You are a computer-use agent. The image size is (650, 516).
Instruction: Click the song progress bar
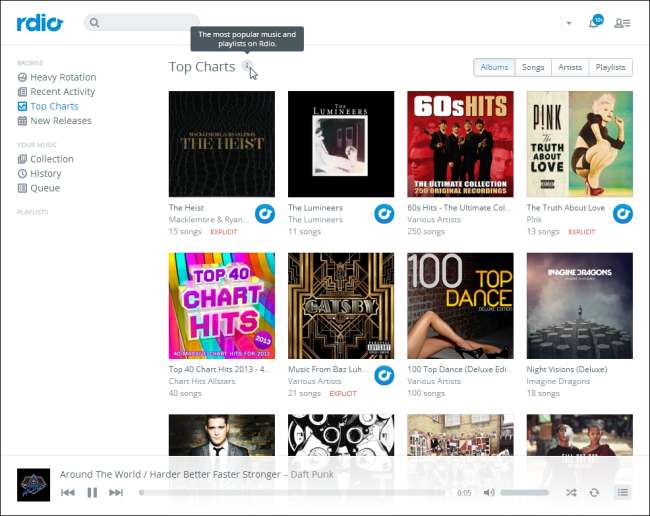(x=293, y=492)
